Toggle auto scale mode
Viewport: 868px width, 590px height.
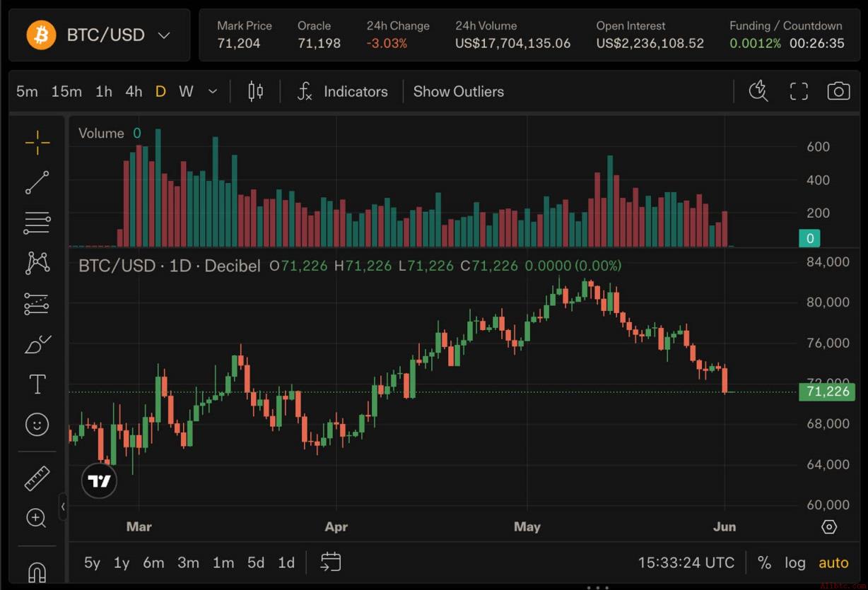pyautogui.click(x=833, y=563)
